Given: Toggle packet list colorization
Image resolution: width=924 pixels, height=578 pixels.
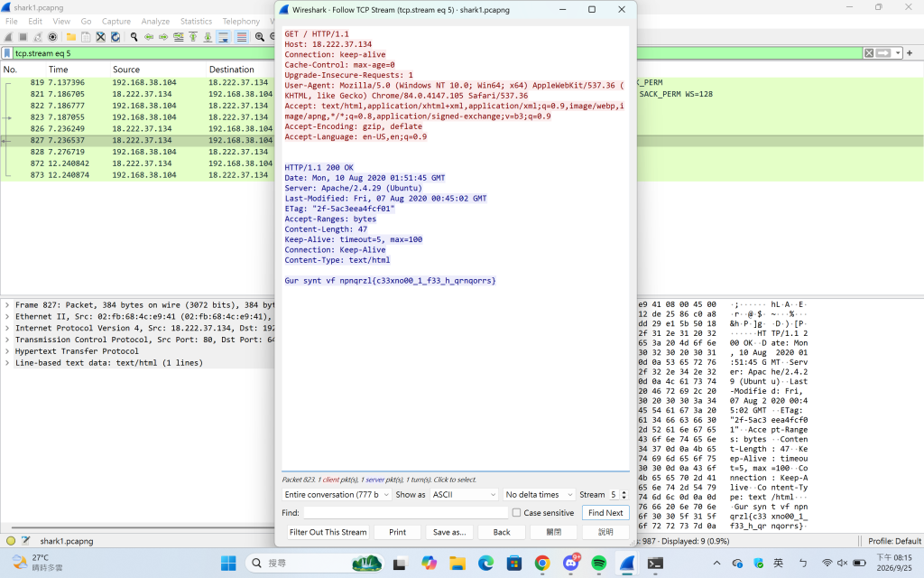Looking at the screenshot, I should (241, 36).
